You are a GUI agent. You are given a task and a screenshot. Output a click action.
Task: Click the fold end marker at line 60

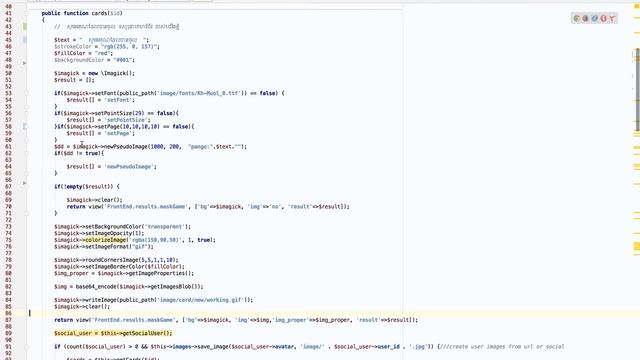click(x=27, y=140)
